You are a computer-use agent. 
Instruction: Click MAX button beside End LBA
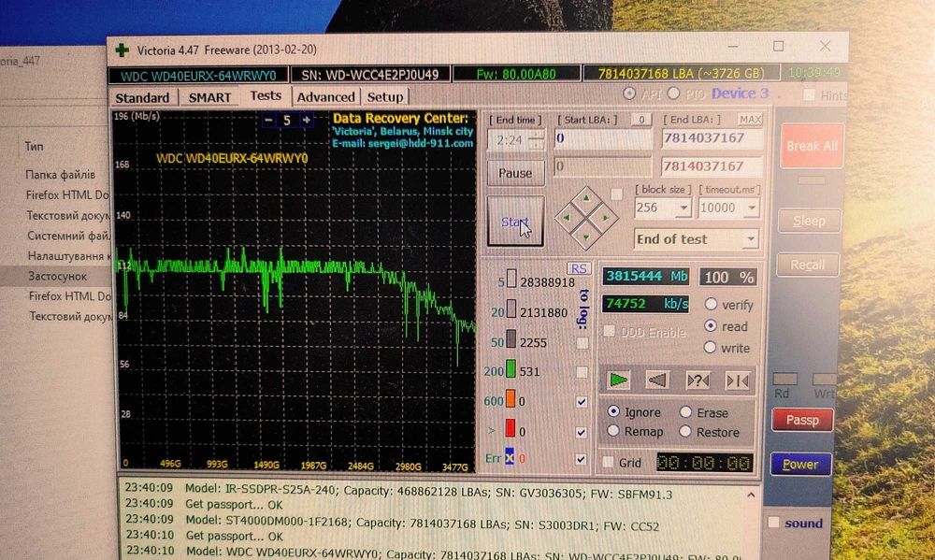(x=750, y=120)
